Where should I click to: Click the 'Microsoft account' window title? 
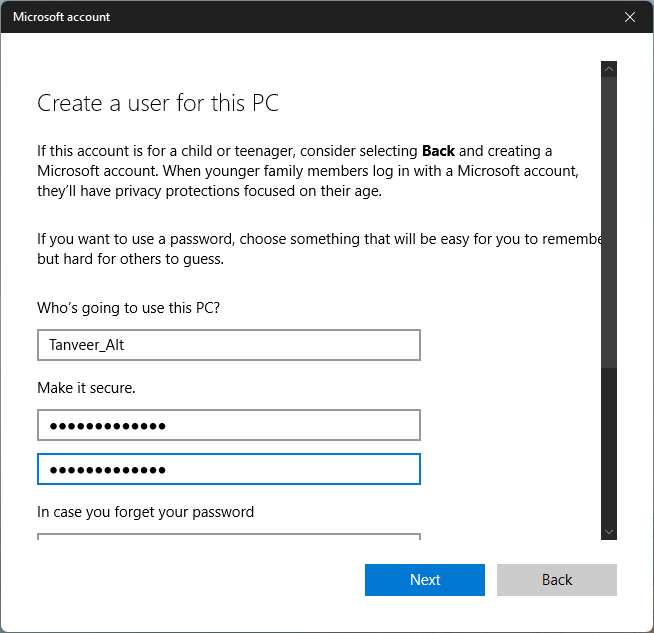click(x=61, y=17)
